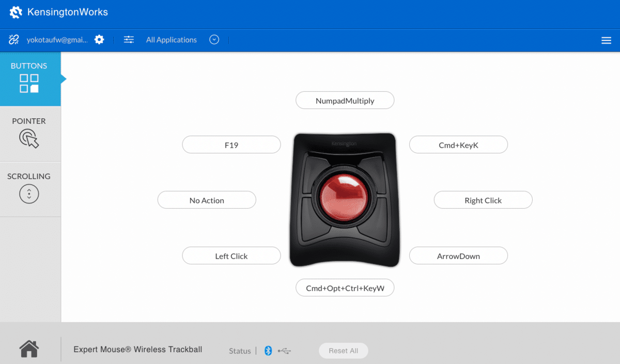
Task: Click the Status label
Action: click(x=240, y=351)
